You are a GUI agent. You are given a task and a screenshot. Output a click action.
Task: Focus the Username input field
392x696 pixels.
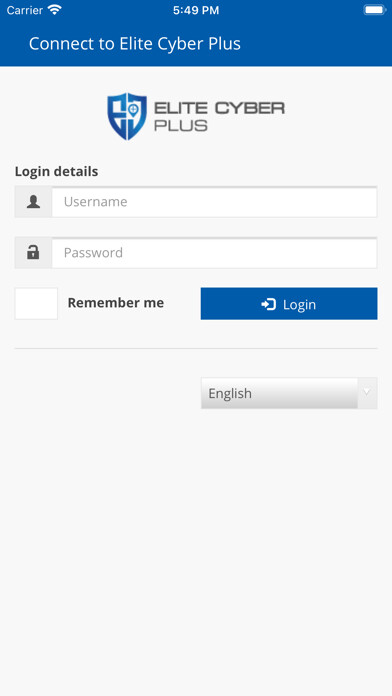pos(214,202)
